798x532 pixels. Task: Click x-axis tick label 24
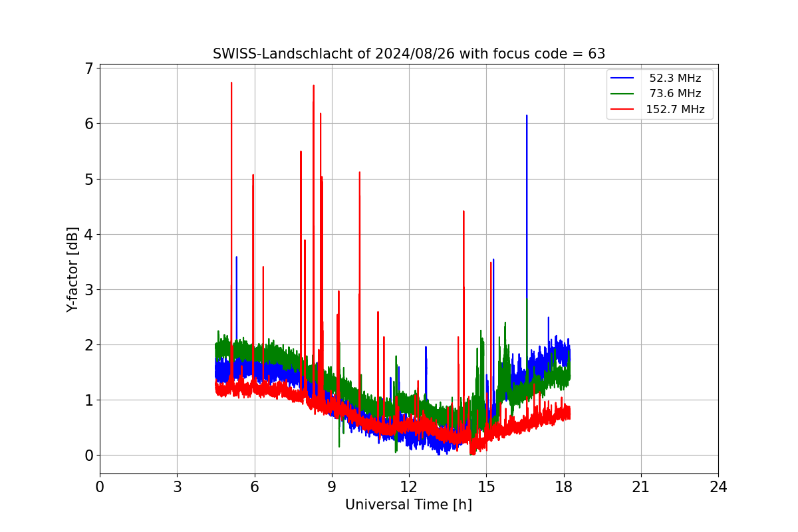click(718, 487)
